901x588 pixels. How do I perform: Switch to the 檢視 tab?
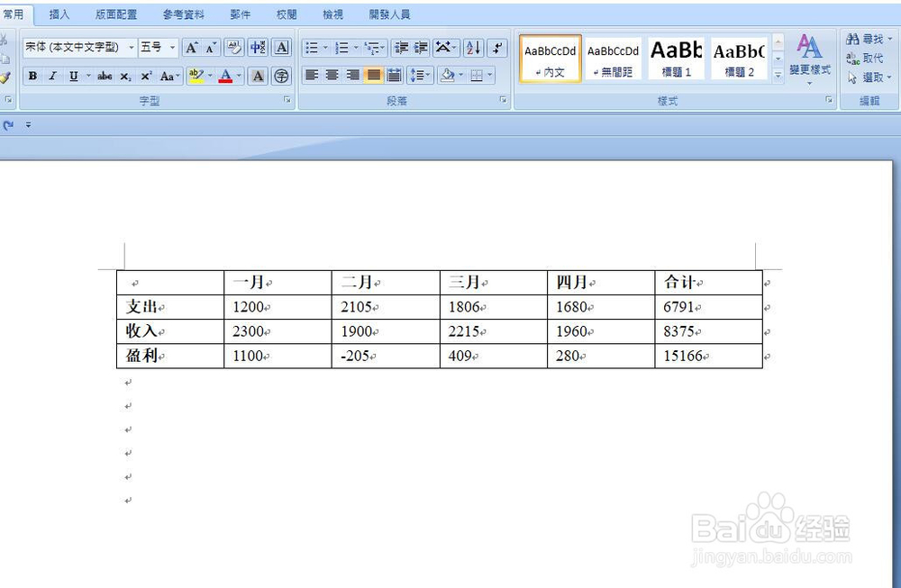pos(332,14)
